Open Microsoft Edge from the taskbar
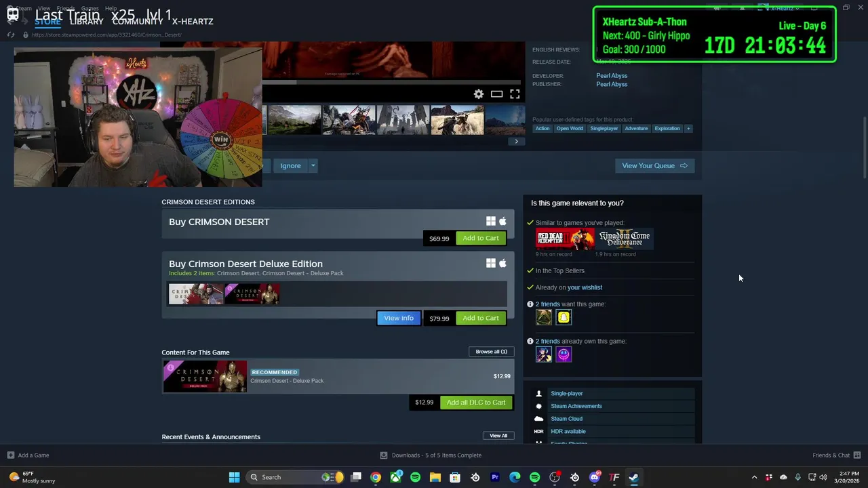The image size is (868, 488). click(x=515, y=477)
